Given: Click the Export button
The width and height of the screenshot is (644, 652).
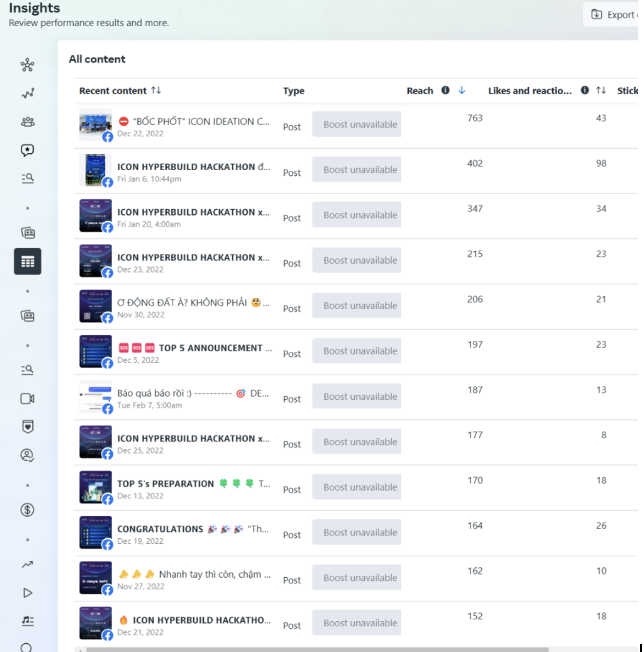Looking at the screenshot, I should (613, 15).
